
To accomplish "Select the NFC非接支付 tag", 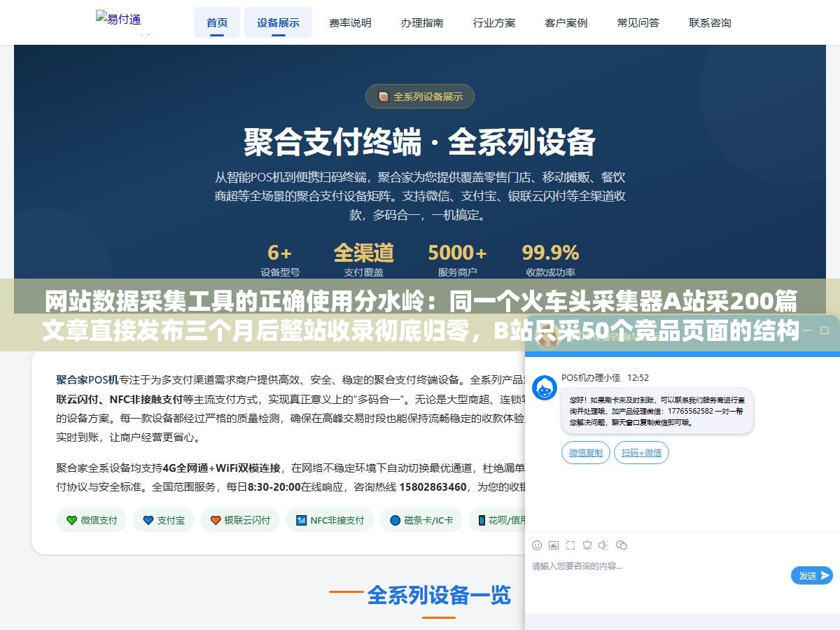I will tap(330, 520).
